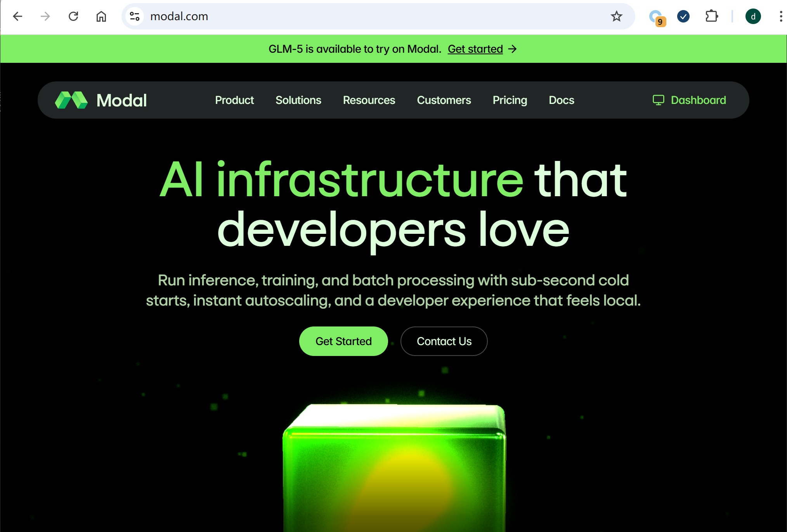This screenshot has width=787, height=532.
Task: View site information icon beside modal.com
Action: (x=135, y=16)
